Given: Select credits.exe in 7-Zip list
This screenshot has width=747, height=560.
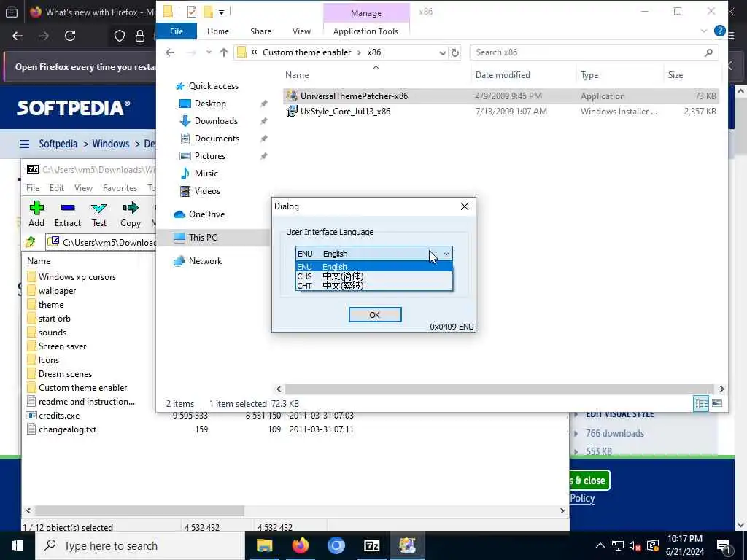Looking at the screenshot, I should click(59, 416).
